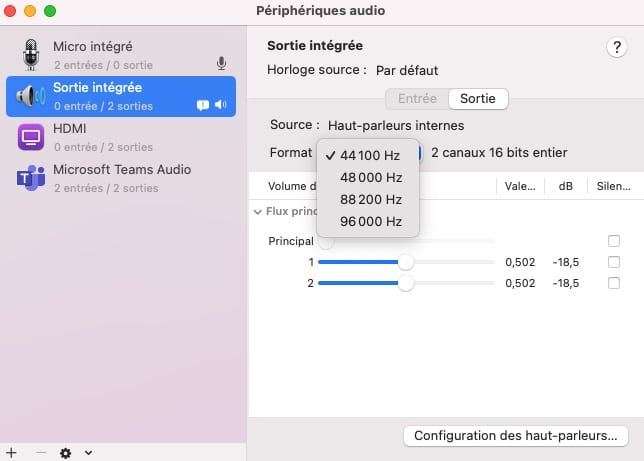The image size is (644, 461).
Task: Collapse the Flux principal section
Action: [257, 212]
